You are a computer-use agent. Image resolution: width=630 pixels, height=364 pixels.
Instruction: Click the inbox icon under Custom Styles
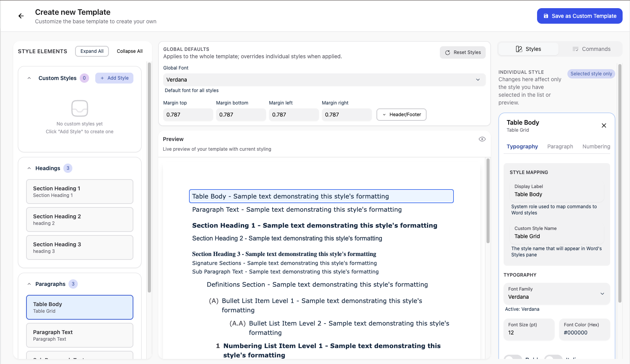[x=80, y=108]
